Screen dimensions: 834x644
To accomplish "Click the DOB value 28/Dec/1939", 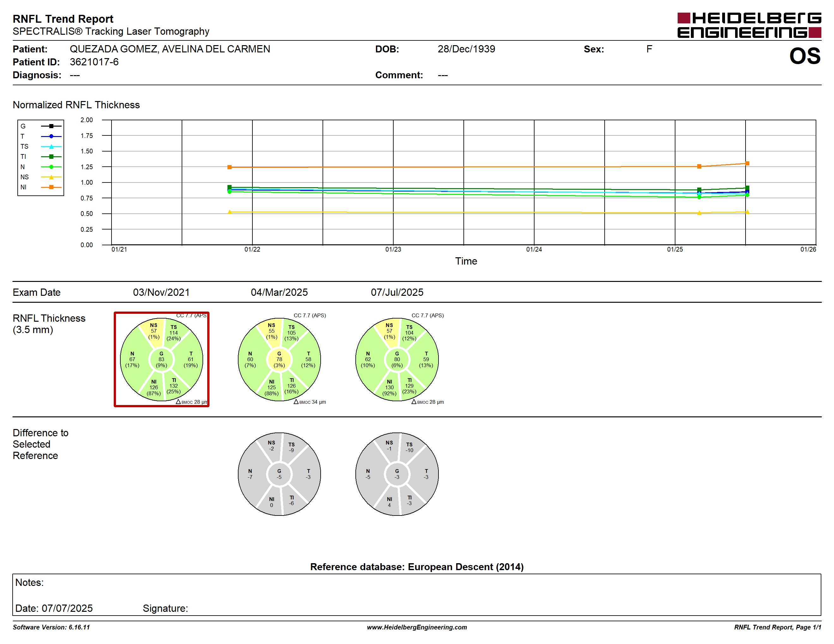I will tap(466, 49).
